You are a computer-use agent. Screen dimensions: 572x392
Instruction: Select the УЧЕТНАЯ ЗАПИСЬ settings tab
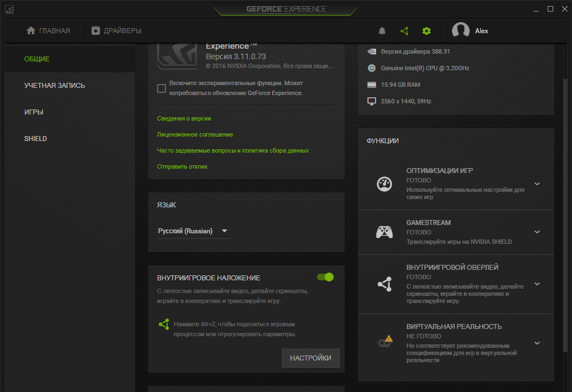(70, 85)
